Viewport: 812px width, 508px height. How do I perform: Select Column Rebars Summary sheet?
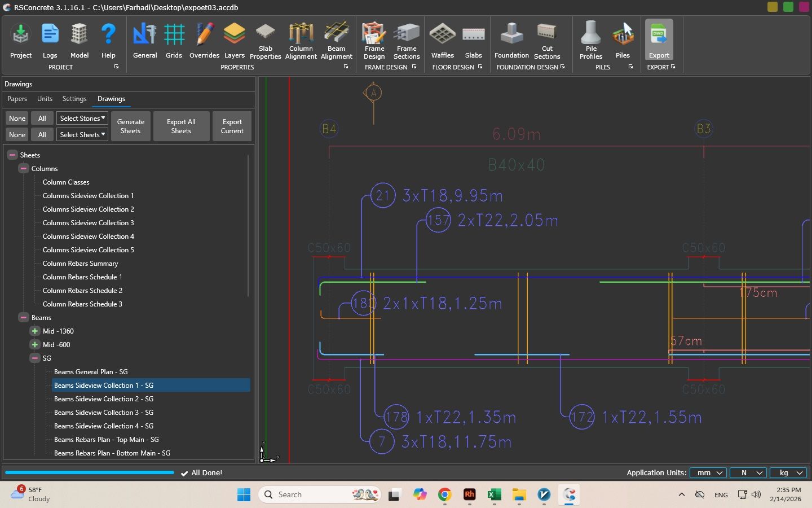pyautogui.click(x=81, y=264)
